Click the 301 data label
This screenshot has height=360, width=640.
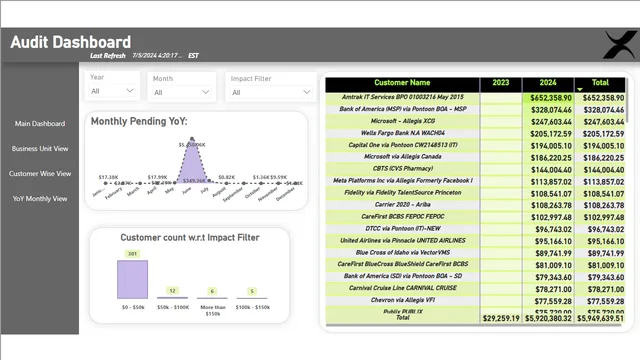132,254
